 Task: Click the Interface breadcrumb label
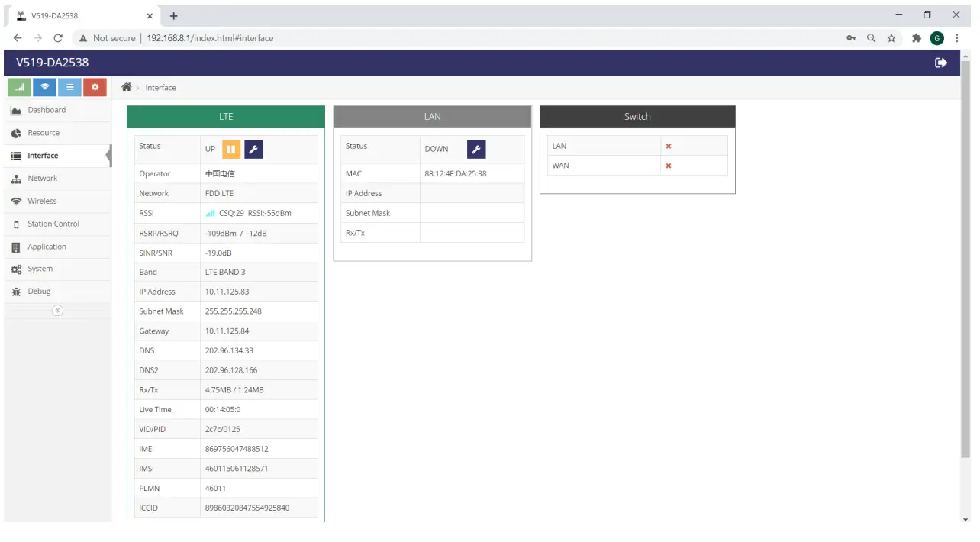click(x=160, y=88)
